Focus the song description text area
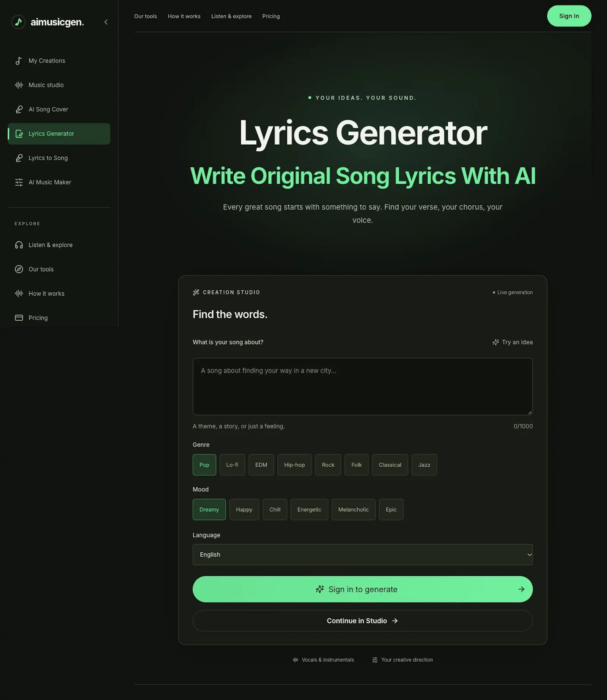607x700 pixels. [362, 387]
